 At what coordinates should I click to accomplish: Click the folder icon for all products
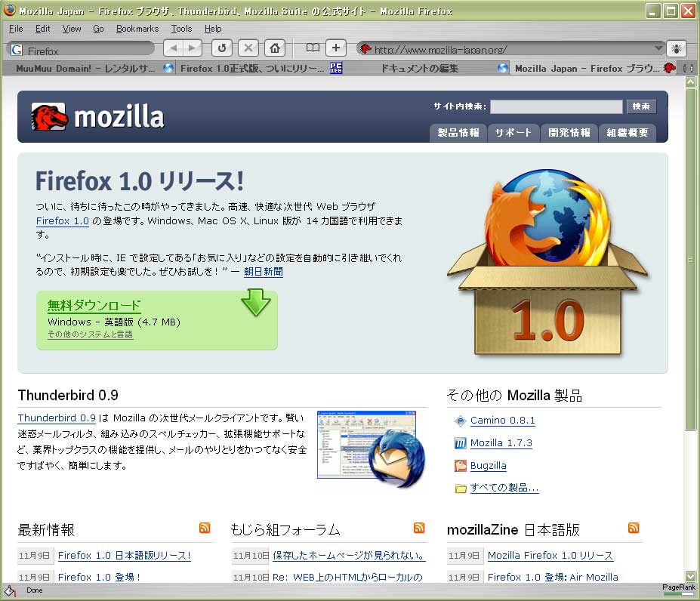(461, 489)
